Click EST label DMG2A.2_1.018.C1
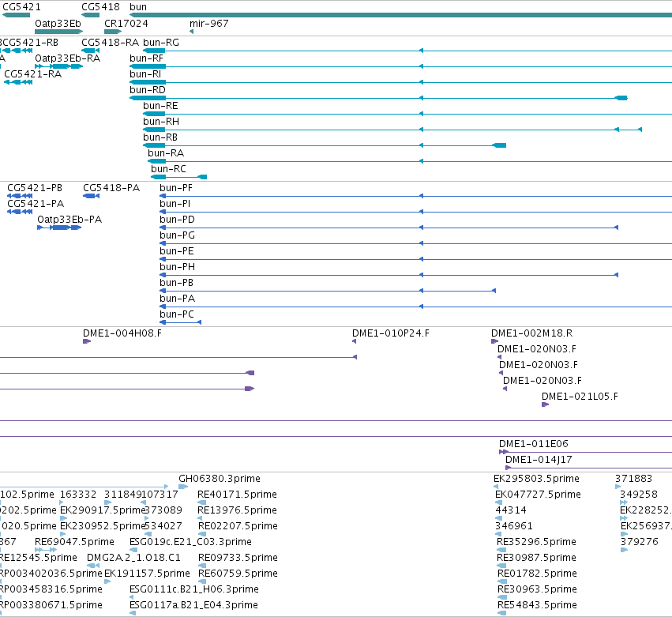This screenshot has width=672, height=617. pyautogui.click(x=133, y=558)
